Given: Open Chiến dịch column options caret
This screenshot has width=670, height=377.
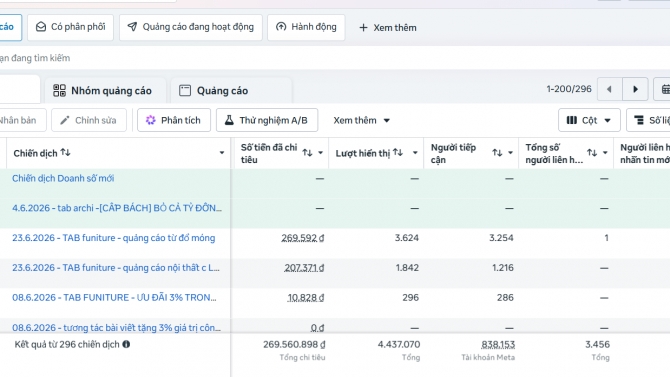Looking at the screenshot, I should (222, 153).
